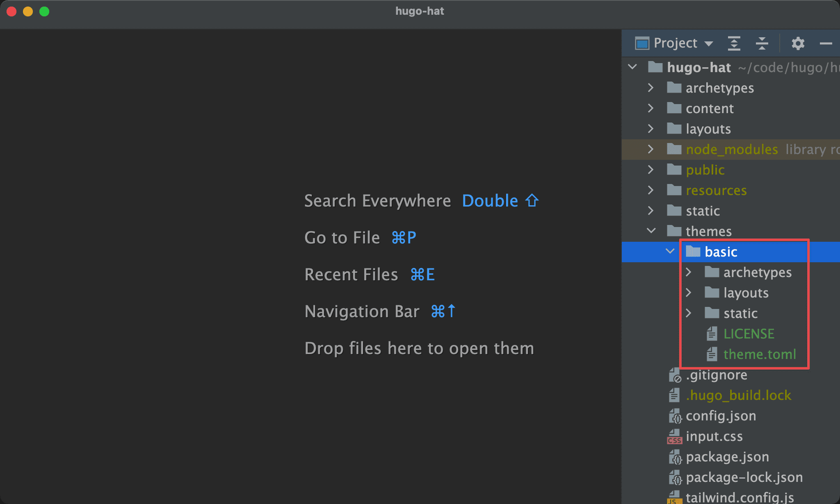840x504 pixels.
Task: Expand the public folder
Action: pos(651,169)
